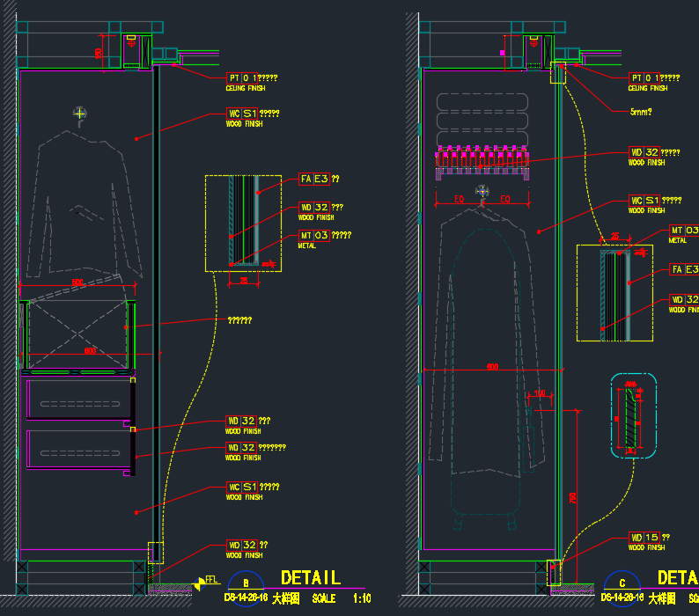Select the left EQ dimension label

tap(459, 199)
